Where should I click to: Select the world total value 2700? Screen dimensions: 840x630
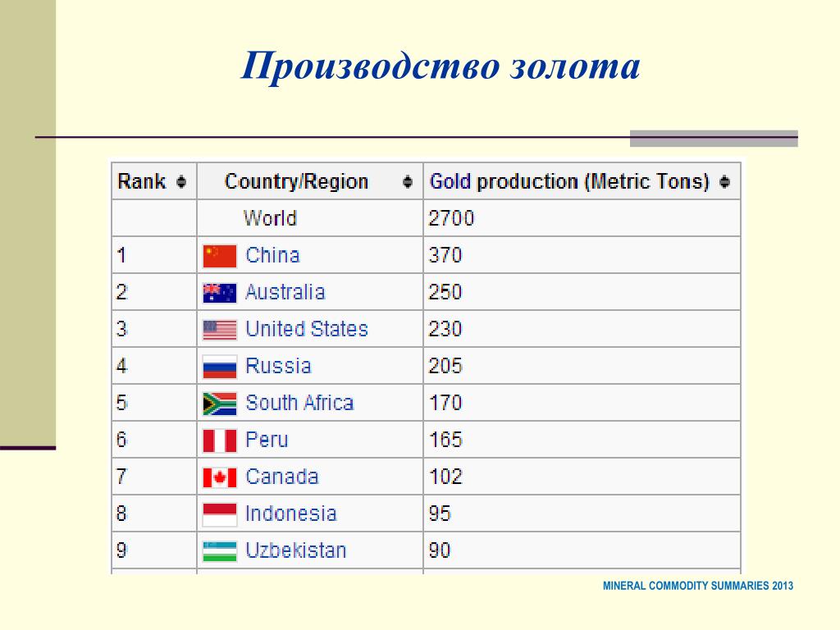[452, 218]
